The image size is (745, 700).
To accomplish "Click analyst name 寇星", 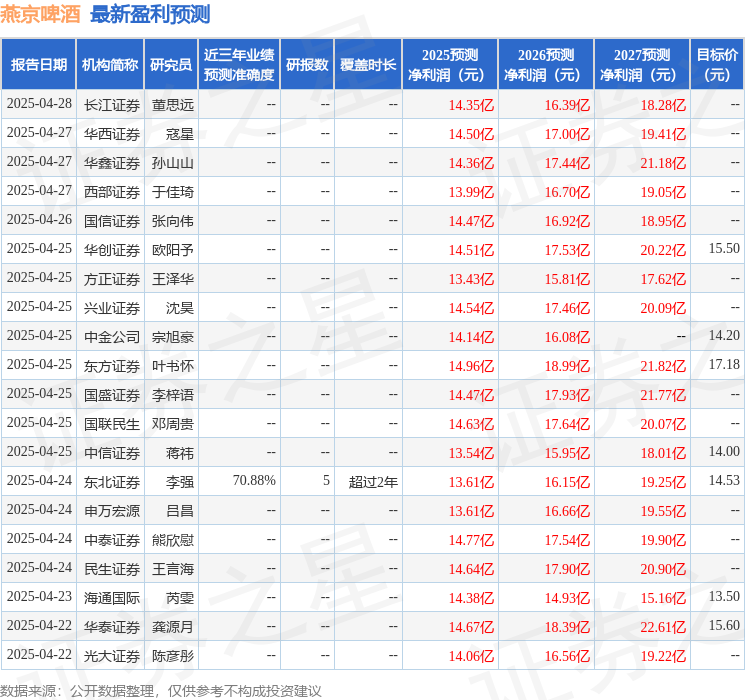I will [x=180, y=134].
